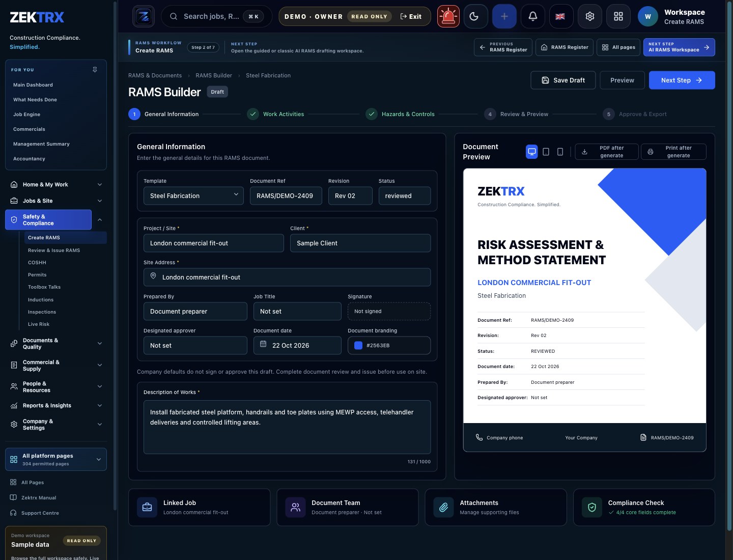Click the Document date field
733x560 pixels.
(x=297, y=345)
